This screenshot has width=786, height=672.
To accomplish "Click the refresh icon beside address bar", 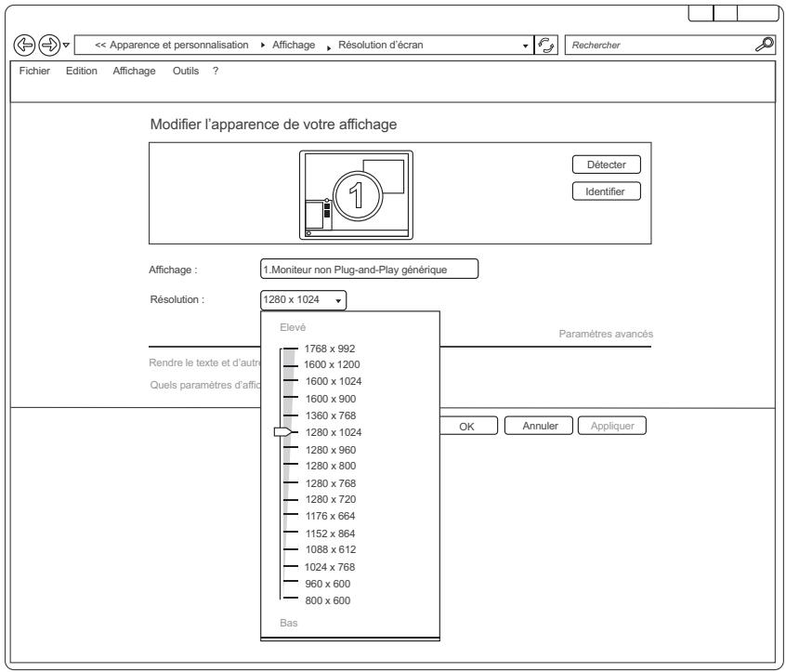I will click(x=544, y=45).
